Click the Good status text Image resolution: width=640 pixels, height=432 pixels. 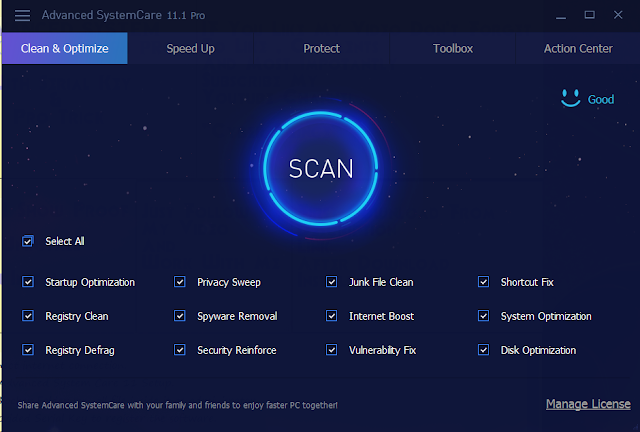pos(600,99)
